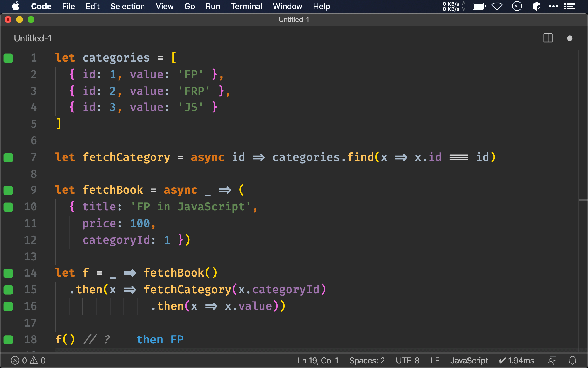Open the Selection menu
This screenshot has height=368, width=588.
coord(127,6)
